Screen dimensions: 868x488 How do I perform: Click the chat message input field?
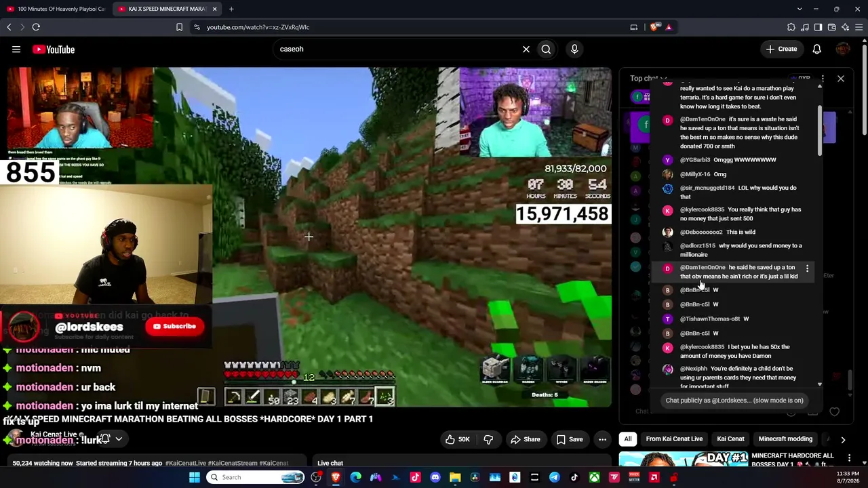click(734, 401)
